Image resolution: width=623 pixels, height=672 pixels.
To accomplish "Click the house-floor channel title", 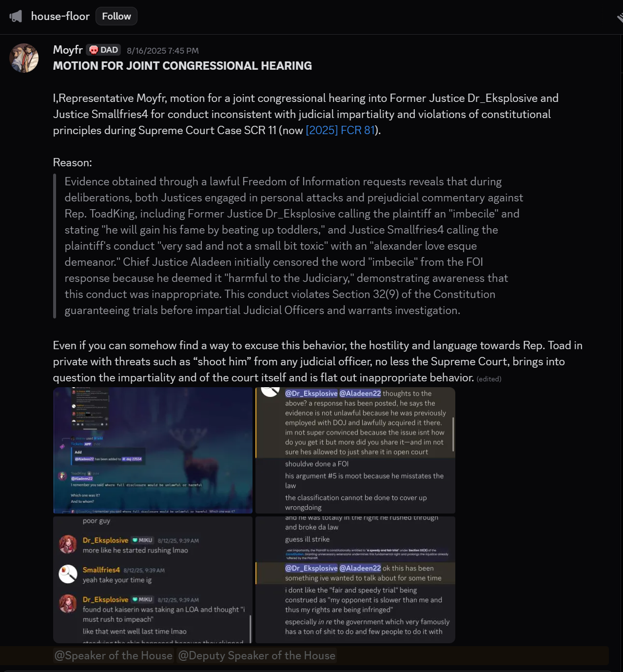I will [x=60, y=16].
